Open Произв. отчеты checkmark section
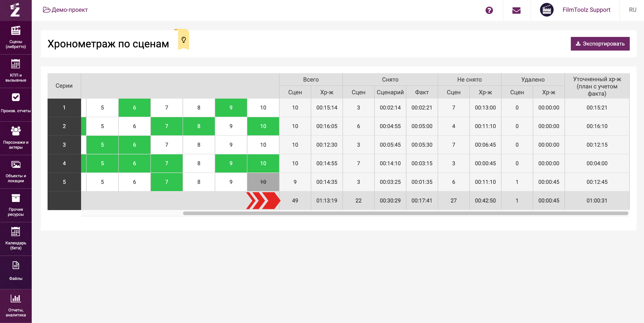644x323 pixels. pos(15,103)
